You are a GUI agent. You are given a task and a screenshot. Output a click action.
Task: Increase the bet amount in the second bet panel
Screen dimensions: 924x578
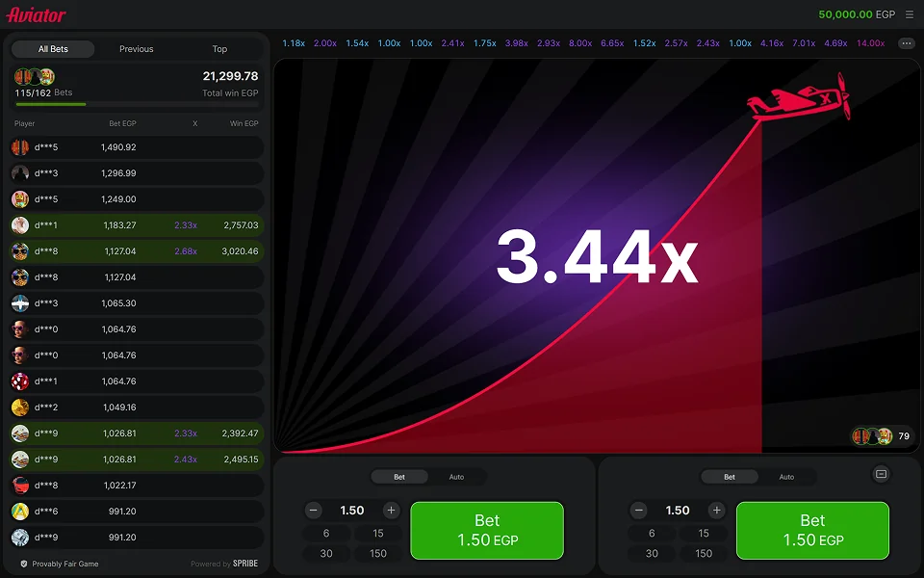(x=716, y=511)
